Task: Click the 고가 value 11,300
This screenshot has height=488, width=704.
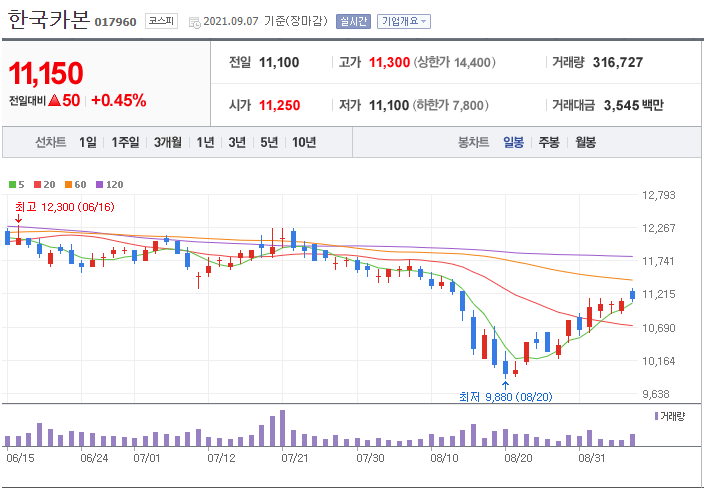Action: click(x=389, y=62)
